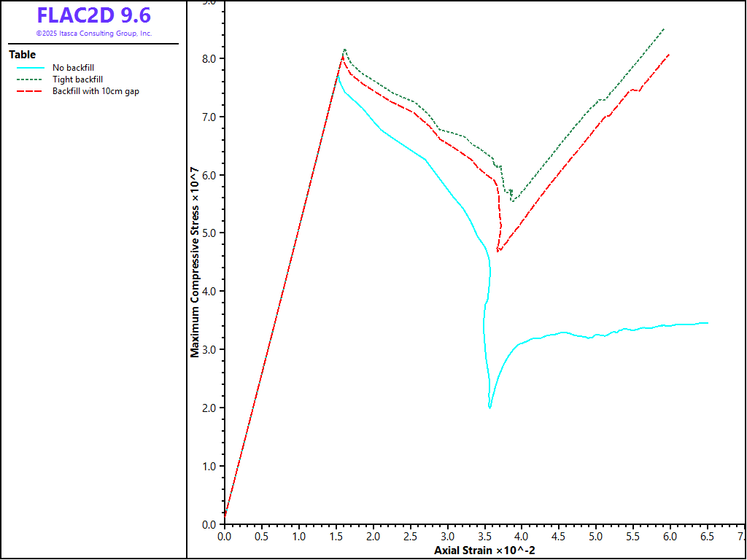Viewport: 747px width, 560px height.
Task: Click the right end of the red dashed curve
Action: coord(669,54)
